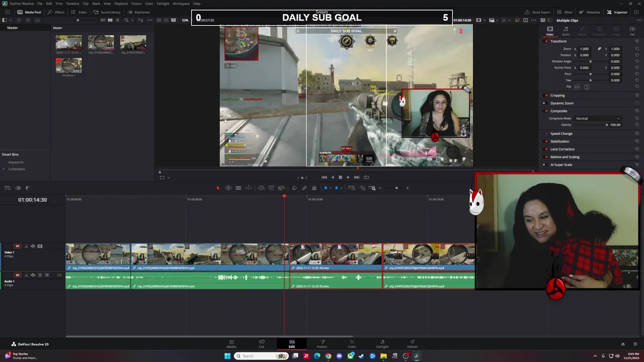644x362 pixels.
Task: Jump to the last frame
Action: (357, 177)
